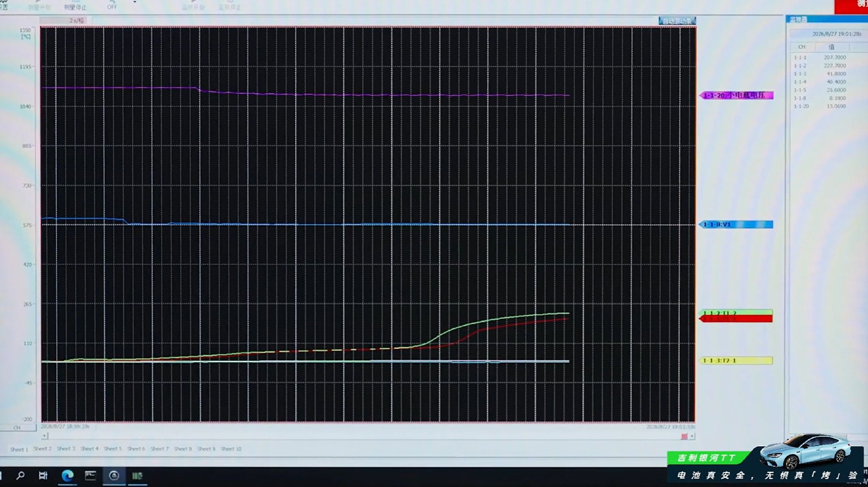
Task: Switch to Sheet 5 tab
Action: (113, 448)
